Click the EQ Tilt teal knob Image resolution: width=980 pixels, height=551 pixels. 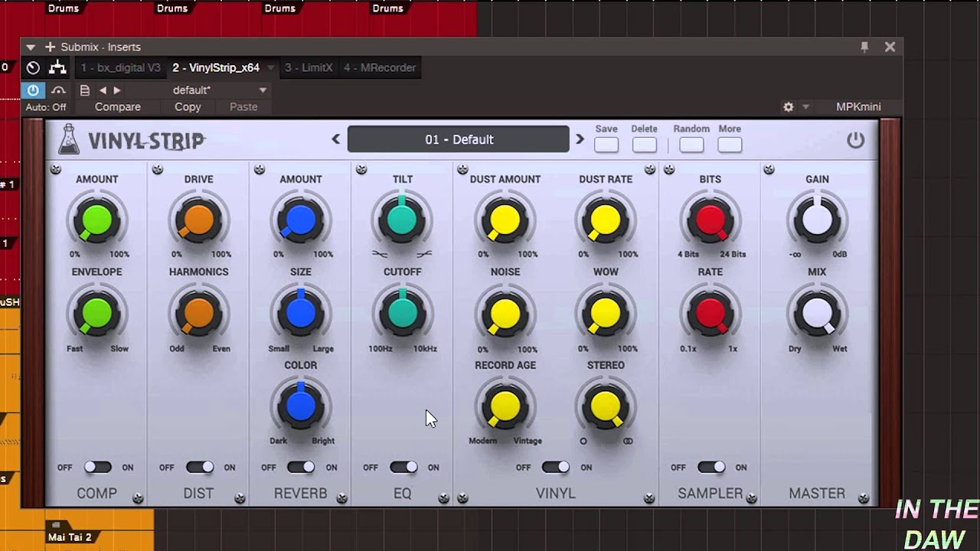[402, 220]
